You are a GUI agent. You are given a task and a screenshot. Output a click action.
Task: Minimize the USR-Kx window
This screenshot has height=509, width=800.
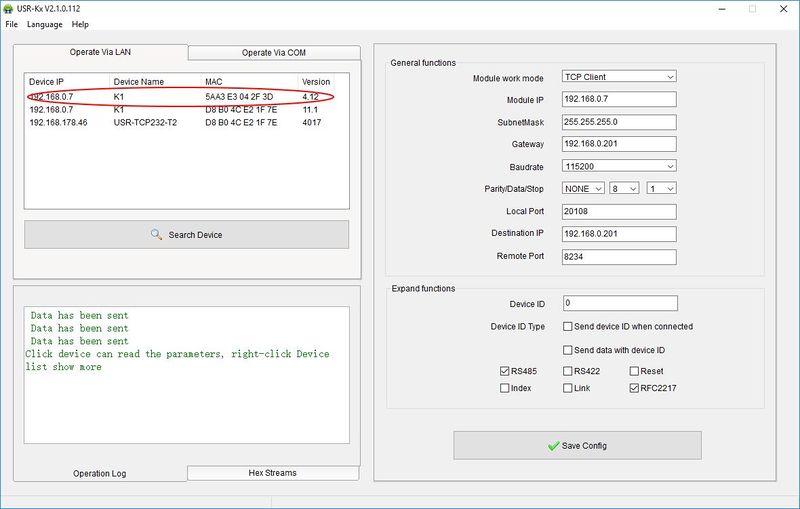(721, 9)
